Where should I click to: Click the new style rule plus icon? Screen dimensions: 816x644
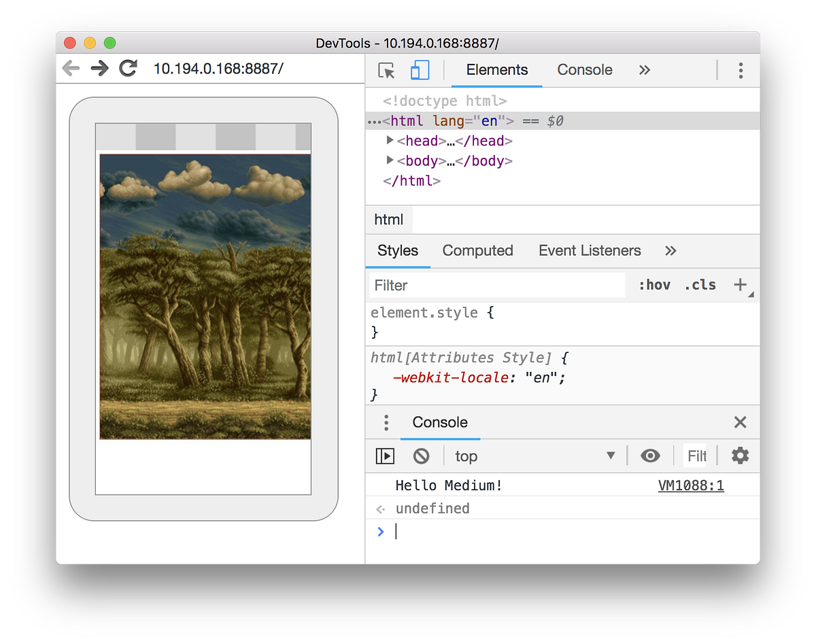point(741,284)
